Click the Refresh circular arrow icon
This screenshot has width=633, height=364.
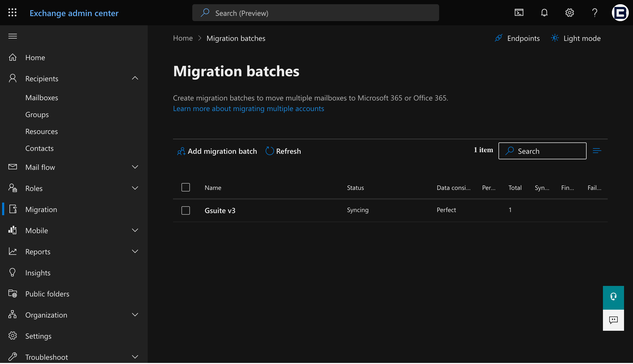pos(270,151)
